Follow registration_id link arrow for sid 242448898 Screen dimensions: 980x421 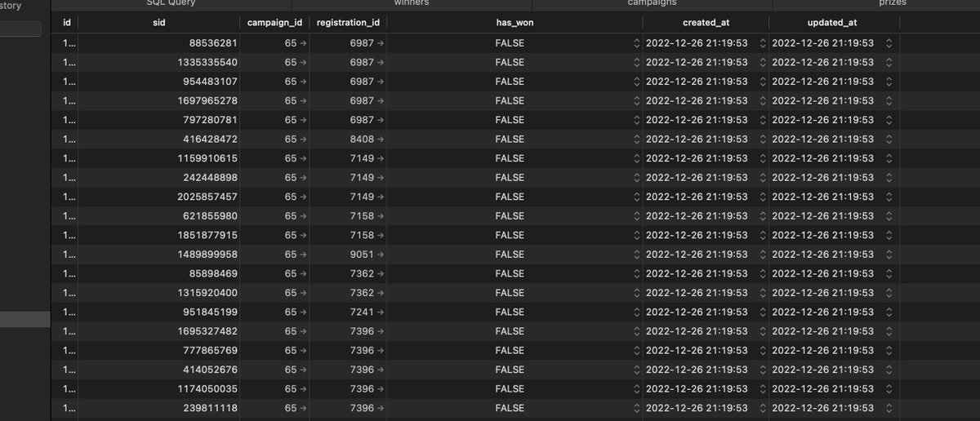381,177
